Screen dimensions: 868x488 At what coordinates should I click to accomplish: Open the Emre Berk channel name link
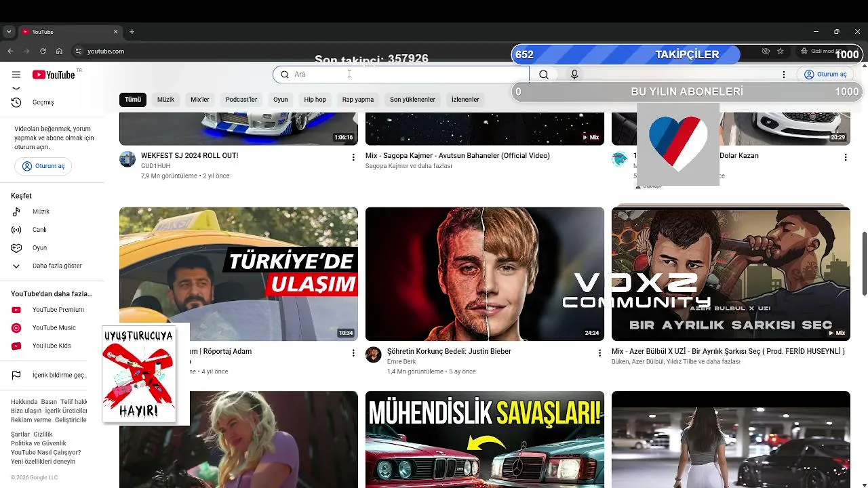pyautogui.click(x=401, y=362)
